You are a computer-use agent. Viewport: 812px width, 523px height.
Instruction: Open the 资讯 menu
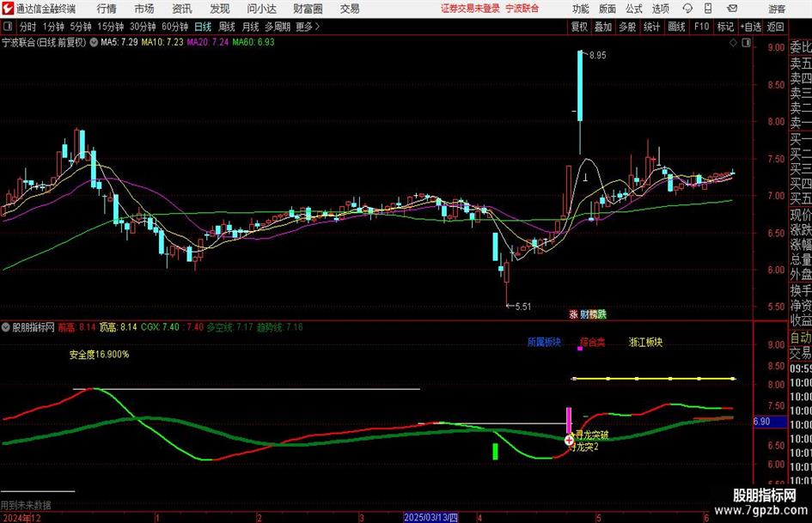182,9
